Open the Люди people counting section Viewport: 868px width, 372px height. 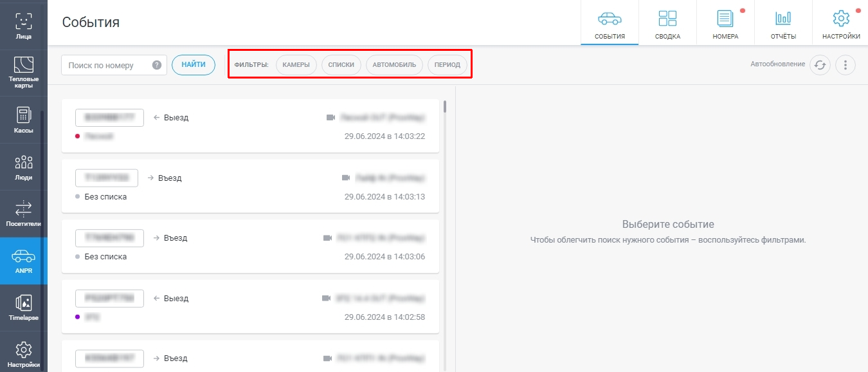23,167
